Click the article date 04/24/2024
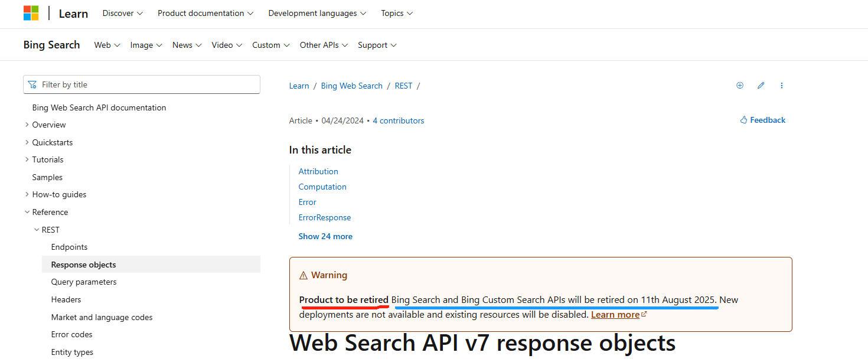This screenshot has width=868, height=362. (342, 120)
